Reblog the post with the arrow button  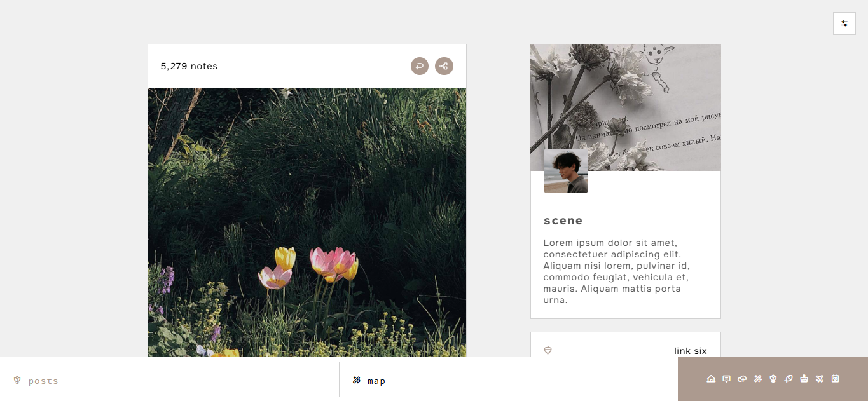coord(420,66)
